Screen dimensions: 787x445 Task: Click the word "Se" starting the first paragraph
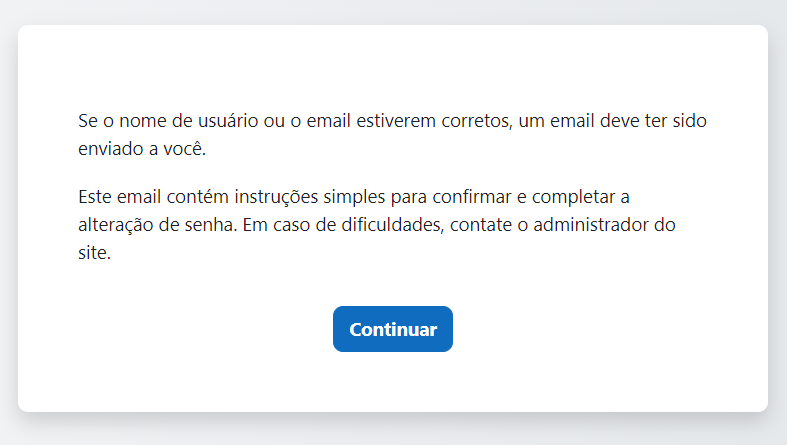point(88,121)
